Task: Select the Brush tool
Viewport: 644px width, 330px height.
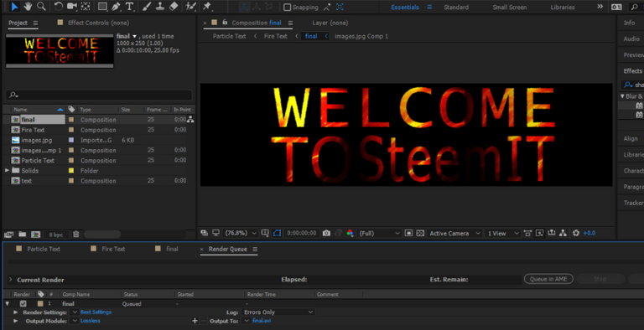Action: click(x=147, y=6)
